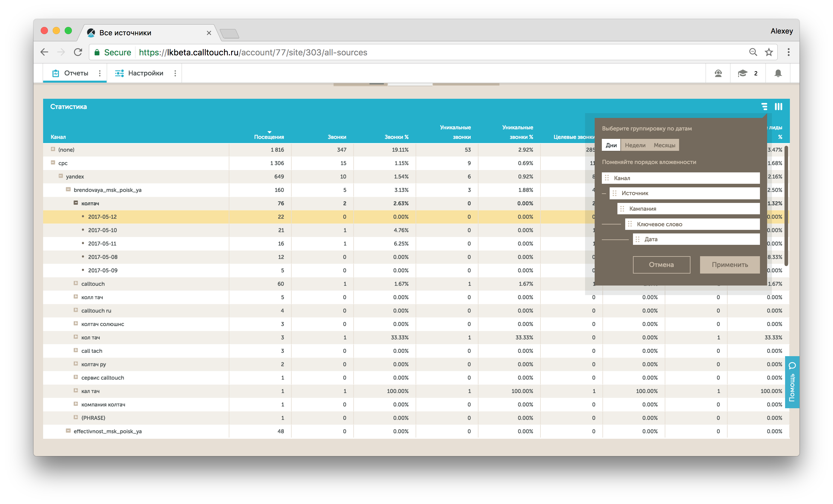Open the columns settings icon in the Статистика header
The image size is (833, 504).
779,107
